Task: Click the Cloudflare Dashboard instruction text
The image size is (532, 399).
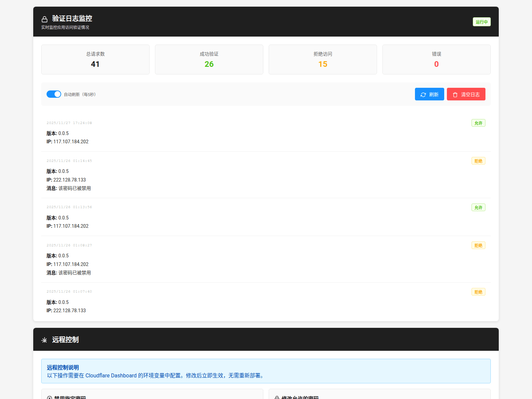Action: coord(156,376)
